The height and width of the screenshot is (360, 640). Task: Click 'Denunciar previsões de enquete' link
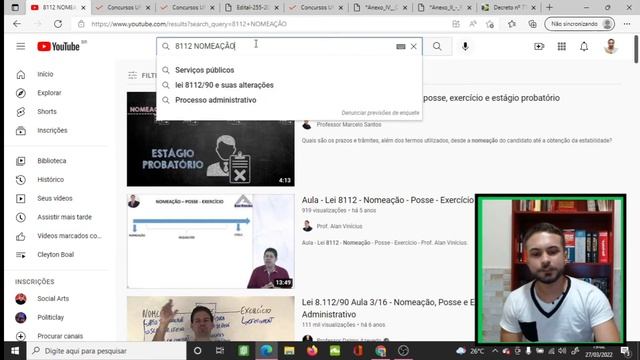[x=380, y=113]
